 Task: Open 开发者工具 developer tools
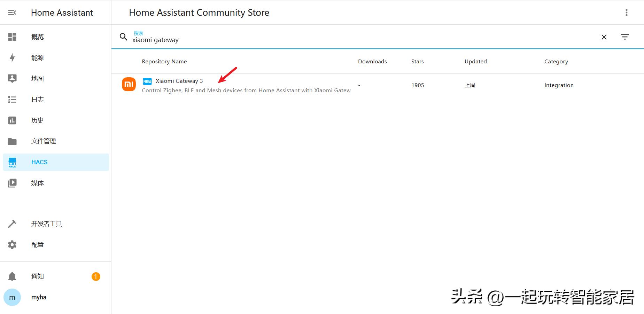[x=47, y=223]
